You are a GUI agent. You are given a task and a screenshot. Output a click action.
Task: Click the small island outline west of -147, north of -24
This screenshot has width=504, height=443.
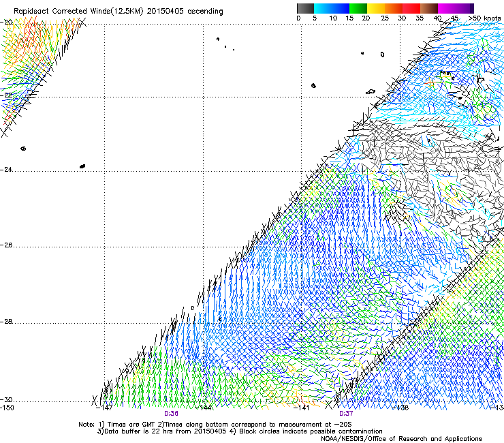pos(23,149)
